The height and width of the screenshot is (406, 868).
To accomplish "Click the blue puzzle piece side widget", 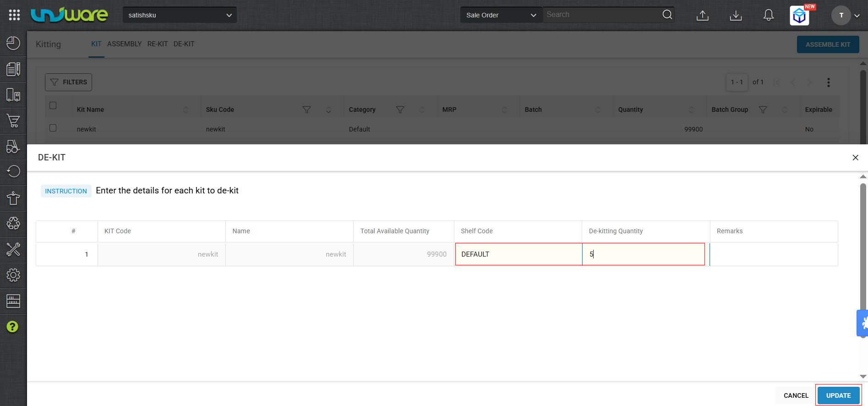I will 863,323.
